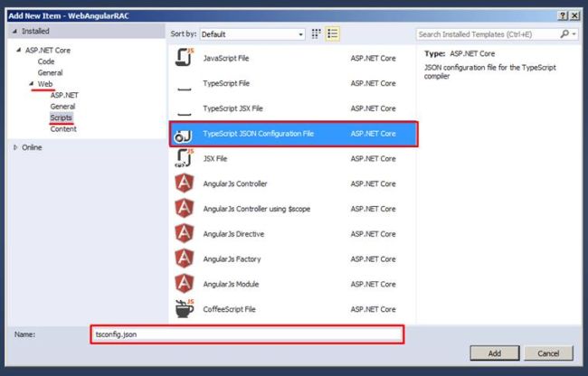The image size is (588, 376).
Task: Click the AngularJs Controller using $scope icon
Action: 185,209
